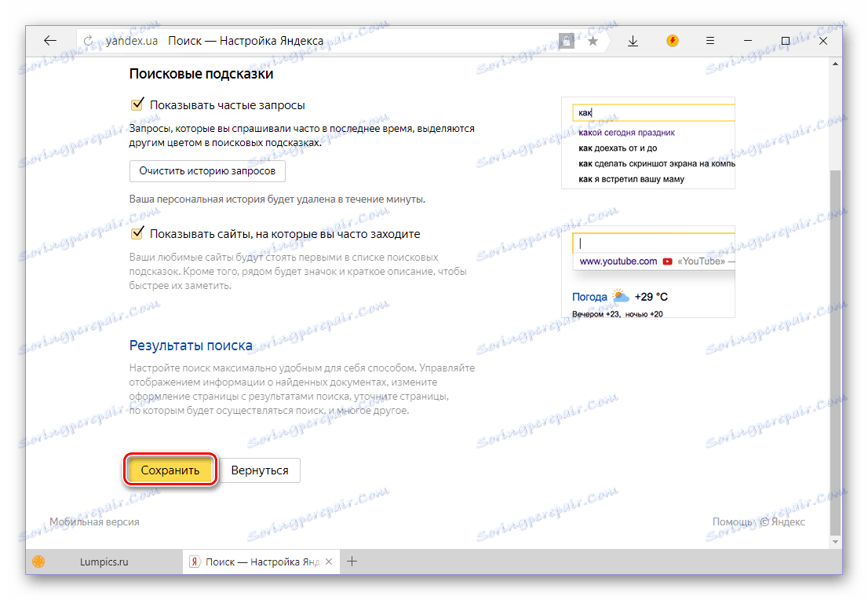Click the orange icon in the tab bar
The height and width of the screenshot is (600, 868).
[38, 562]
